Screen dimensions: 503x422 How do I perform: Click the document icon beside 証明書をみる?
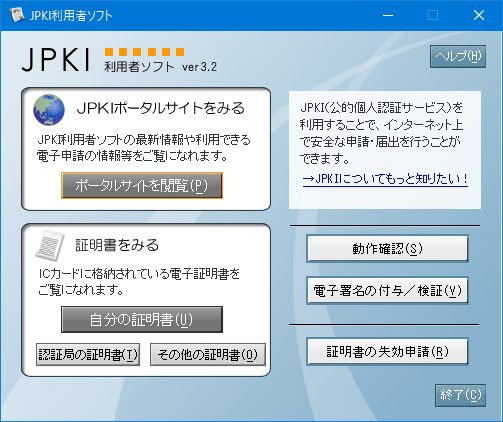pyautogui.click(x=50, y=245)
